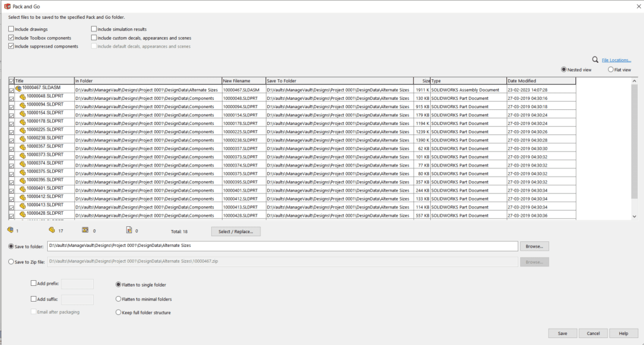Click the part icon beside 10000401.SLDPRT
Screen dimensions: 644x345
click(x=23, y=189)
